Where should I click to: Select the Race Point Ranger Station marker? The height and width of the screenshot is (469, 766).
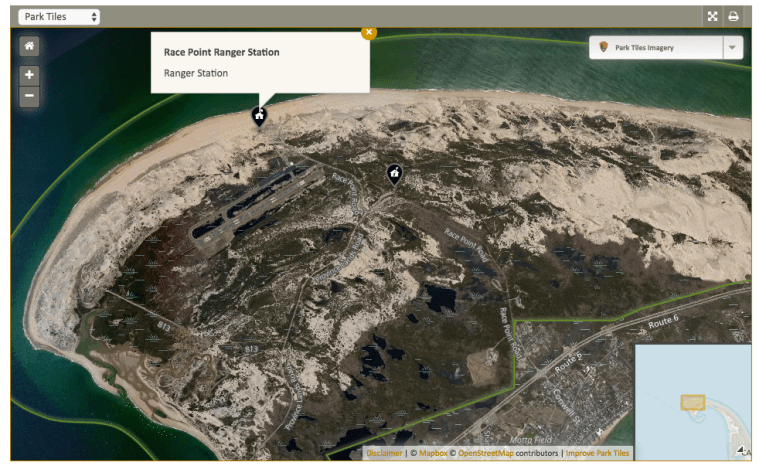click(x=259, y=117)
